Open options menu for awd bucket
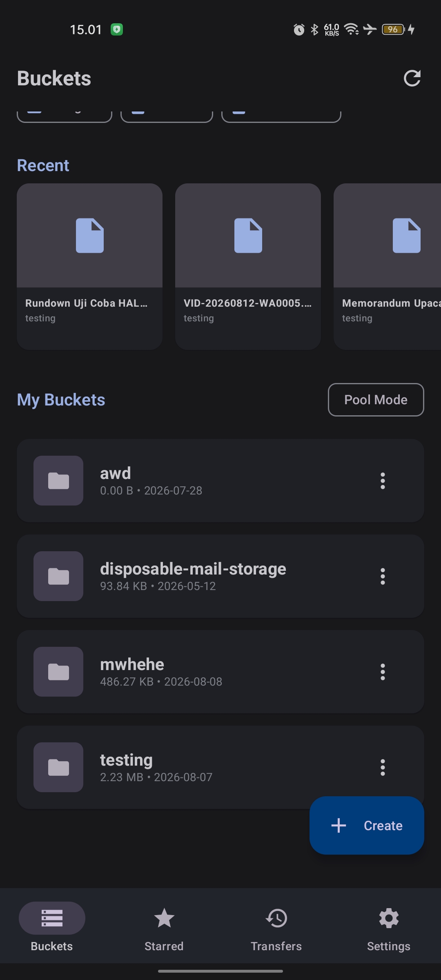The image size is (441, 980). (x=383, y=481)
